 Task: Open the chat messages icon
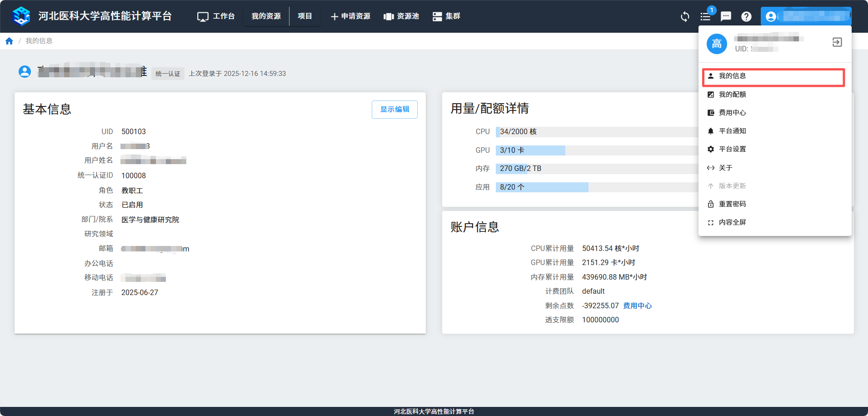point(726,17)
